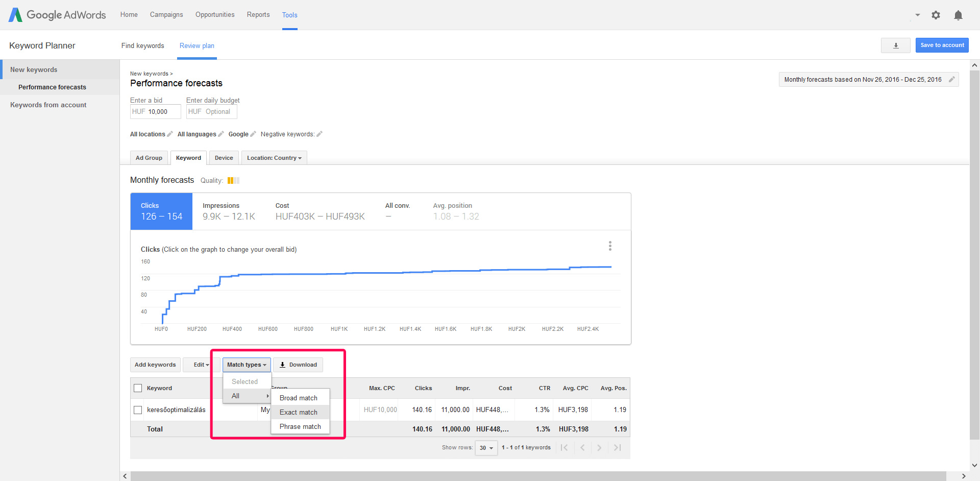Click the Save to account button
This screenshot has height=481, width=980.
942,45
